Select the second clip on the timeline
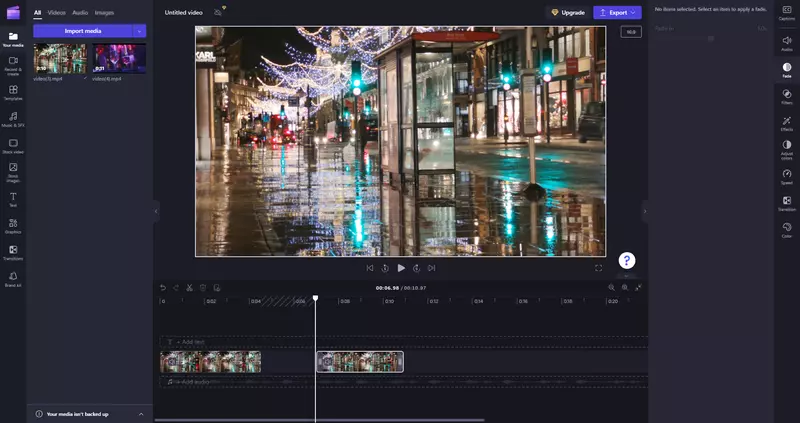This screenshot has height=423, width=800. [x=360, y=361]
